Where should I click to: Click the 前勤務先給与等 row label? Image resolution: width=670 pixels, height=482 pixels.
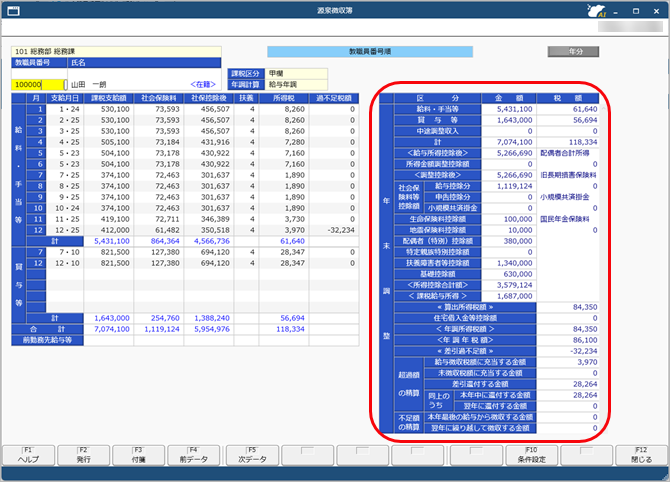[47, 340]
